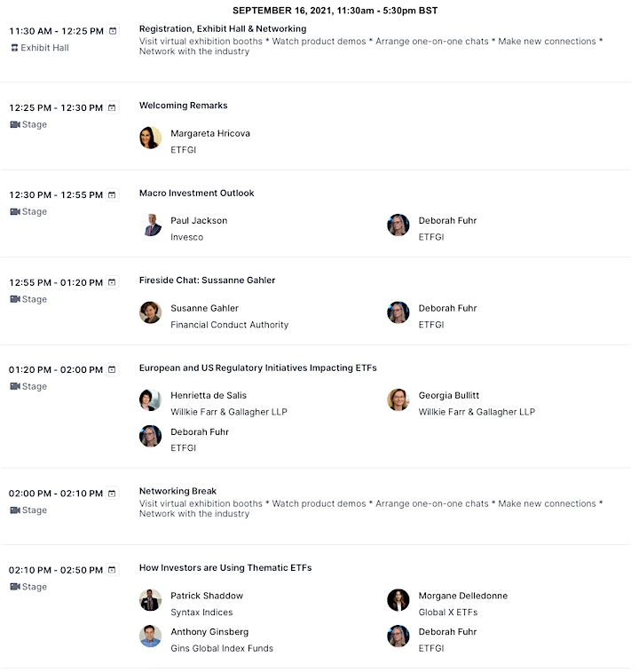
Task: Add the 01:20 PM regulatory session to calendar
Action: [112, 369]
